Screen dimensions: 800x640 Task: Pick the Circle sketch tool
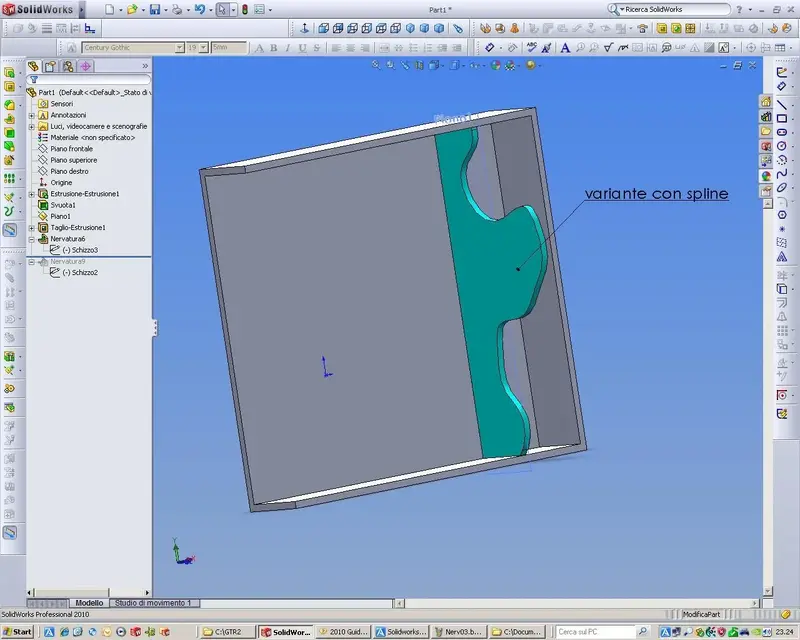point(782,146)
